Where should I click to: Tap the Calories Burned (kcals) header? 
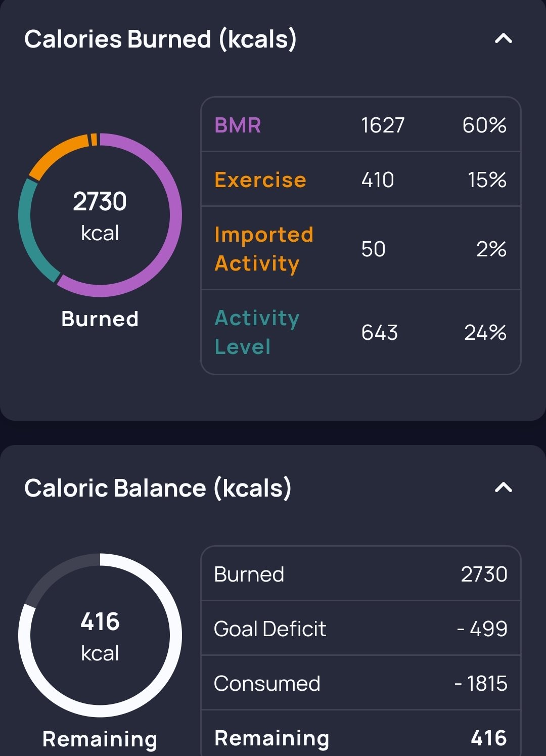[160, 39]
